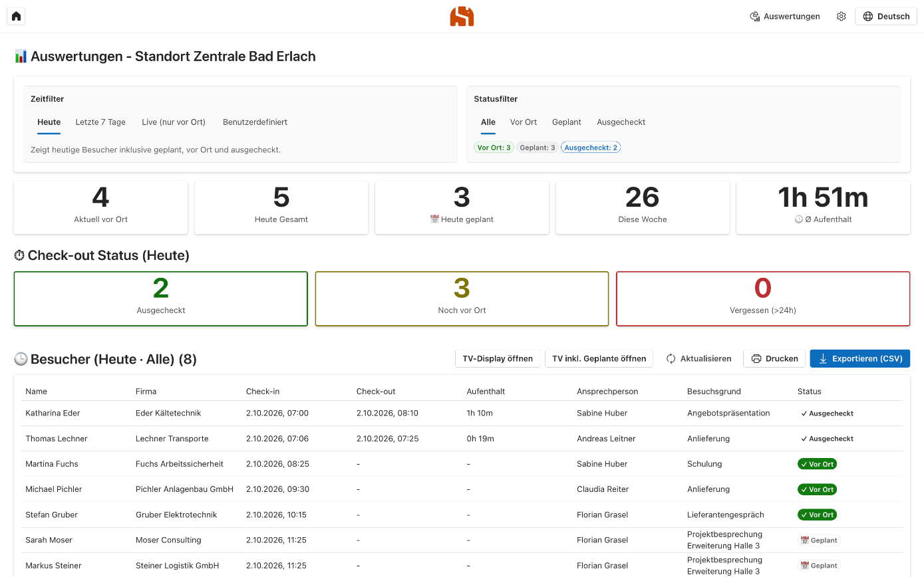Click the red Vergessen (>24h) card
Image resolution: width=924 pixels, height=577 pixels.
pos(763,298)
